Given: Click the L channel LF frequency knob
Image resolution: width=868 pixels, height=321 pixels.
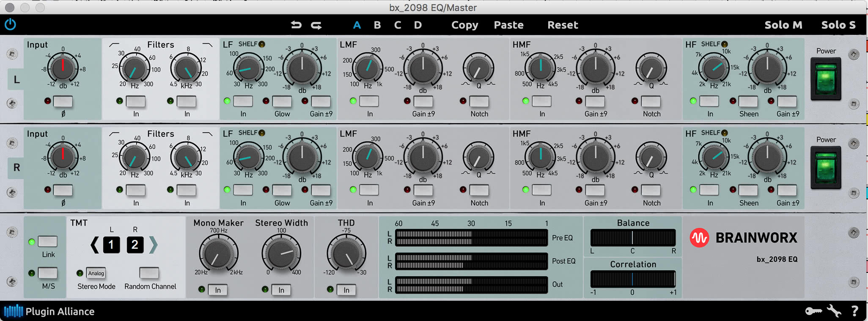Looking at the screenshot, I should [249, 68].
